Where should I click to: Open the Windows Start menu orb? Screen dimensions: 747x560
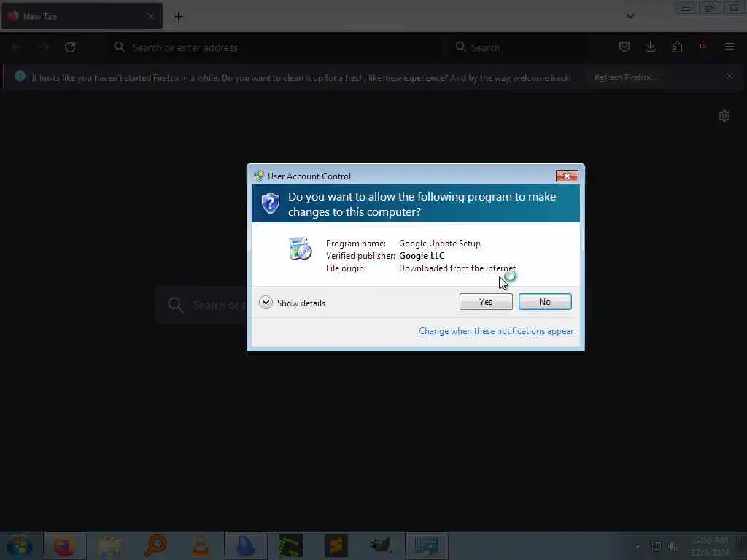tap(20, 546)
